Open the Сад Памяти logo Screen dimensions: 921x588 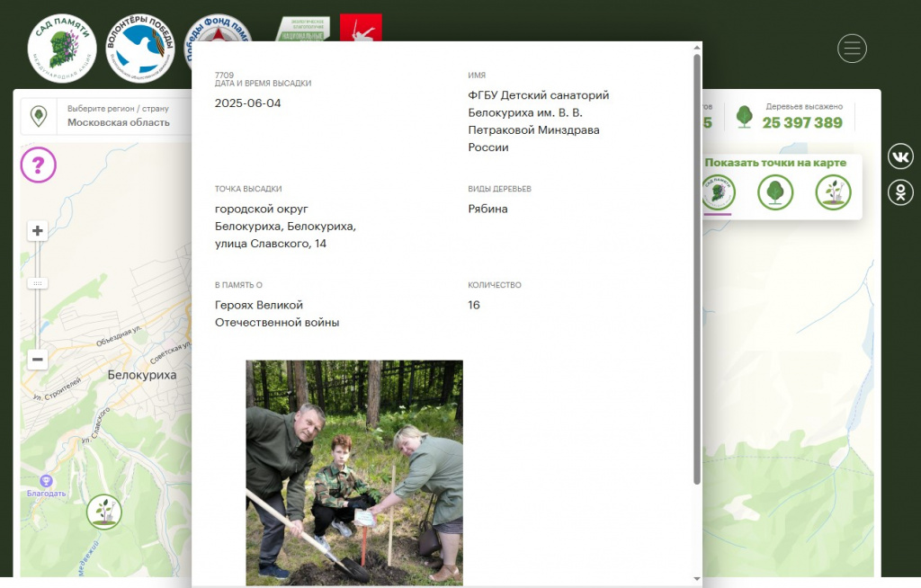62,49
